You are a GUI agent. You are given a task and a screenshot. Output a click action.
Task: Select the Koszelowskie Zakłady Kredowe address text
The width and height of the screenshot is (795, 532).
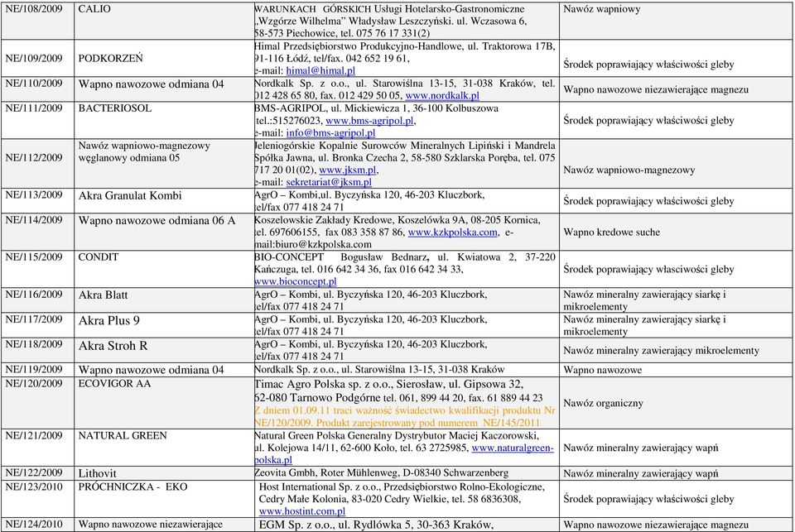(x=397, y=232)
